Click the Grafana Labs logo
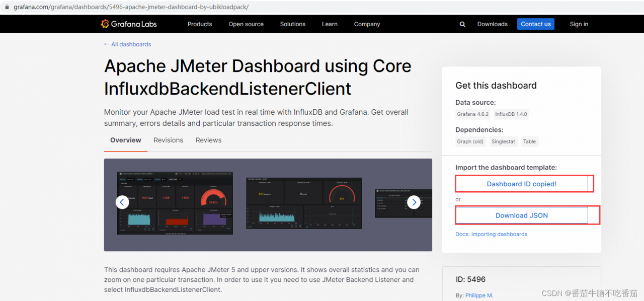The height and width of the screenshot is (301, 644). 129,24
